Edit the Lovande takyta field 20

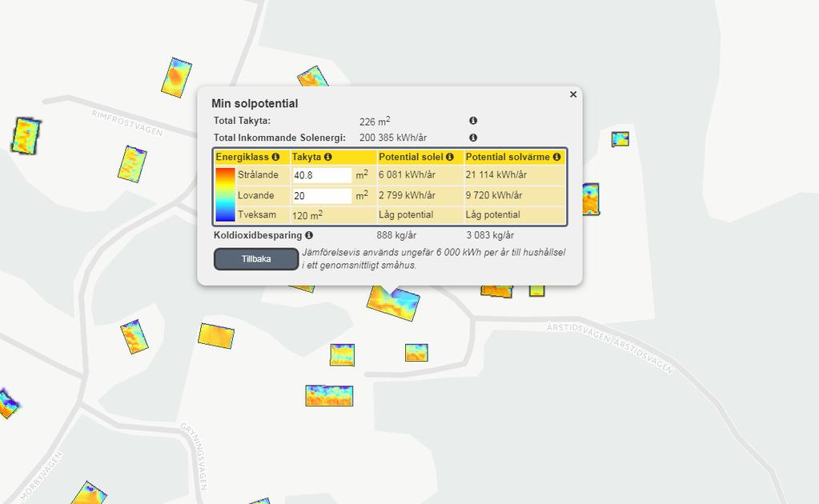point(322,196)
